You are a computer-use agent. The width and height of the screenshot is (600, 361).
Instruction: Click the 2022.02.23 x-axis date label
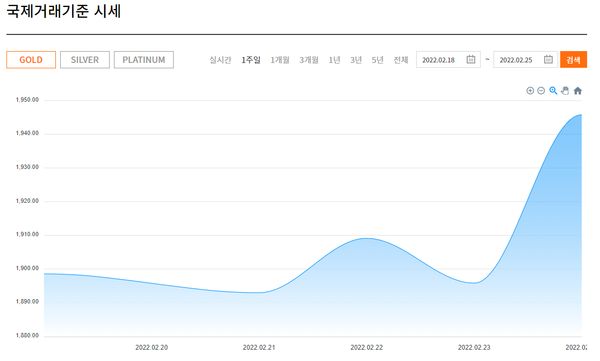point(474,348)
